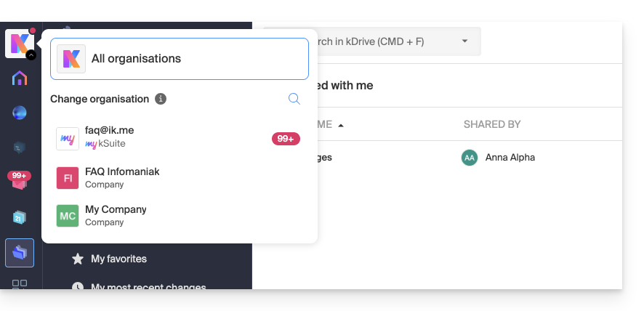Switch to FAQ Infomaniak company
Image resolution: width=644 pixels, height=311 pixels.
(180, 178)
